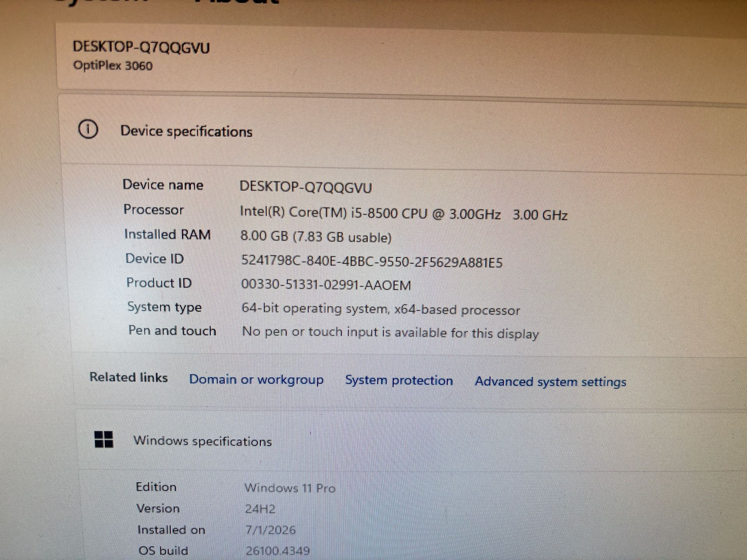The height and width of the screenshot is (560, 747).
Task: Click the Product ID label
Action: pyautogui.click(x=159, y=283)
